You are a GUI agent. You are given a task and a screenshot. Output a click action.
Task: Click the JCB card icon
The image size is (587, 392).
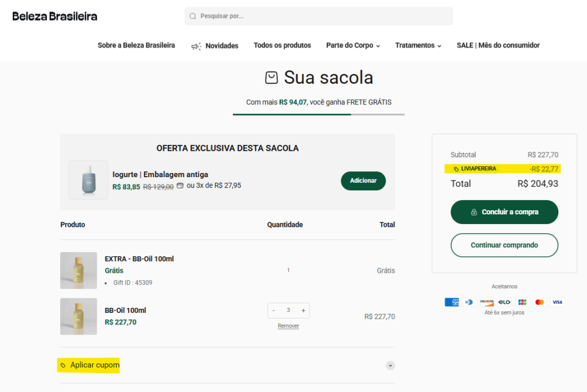(x=522, y=302)
